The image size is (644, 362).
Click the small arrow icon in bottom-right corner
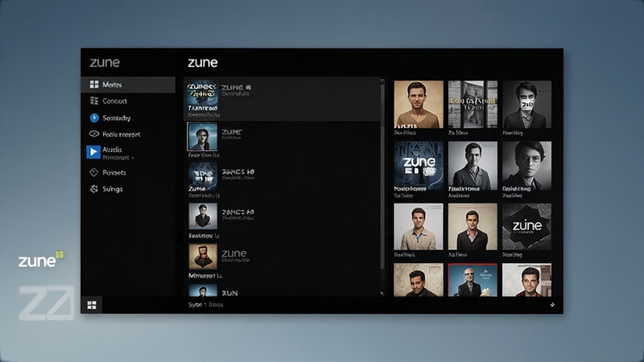pyautogui.click(x=552, y=305)
